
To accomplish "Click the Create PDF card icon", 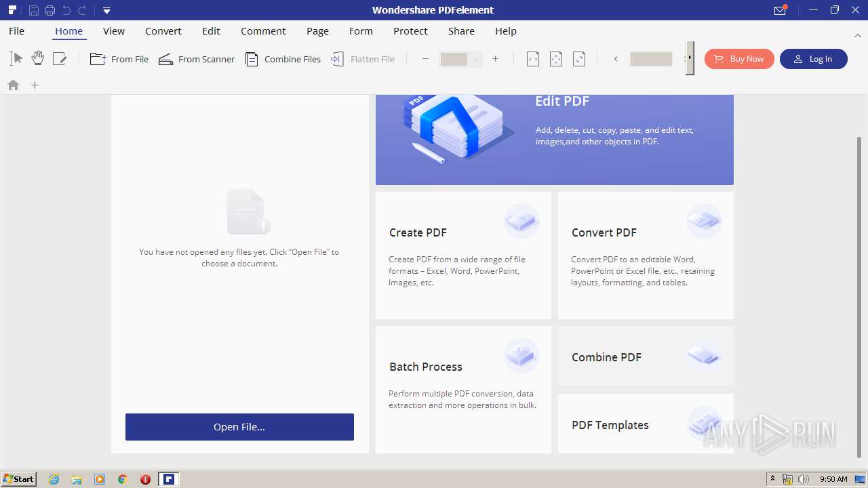I will 521,221.
